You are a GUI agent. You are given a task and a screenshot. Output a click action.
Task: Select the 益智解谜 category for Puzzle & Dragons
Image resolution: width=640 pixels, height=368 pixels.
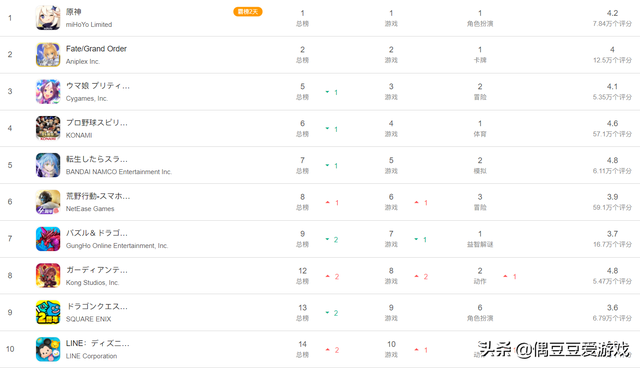[x=480, y=244]
